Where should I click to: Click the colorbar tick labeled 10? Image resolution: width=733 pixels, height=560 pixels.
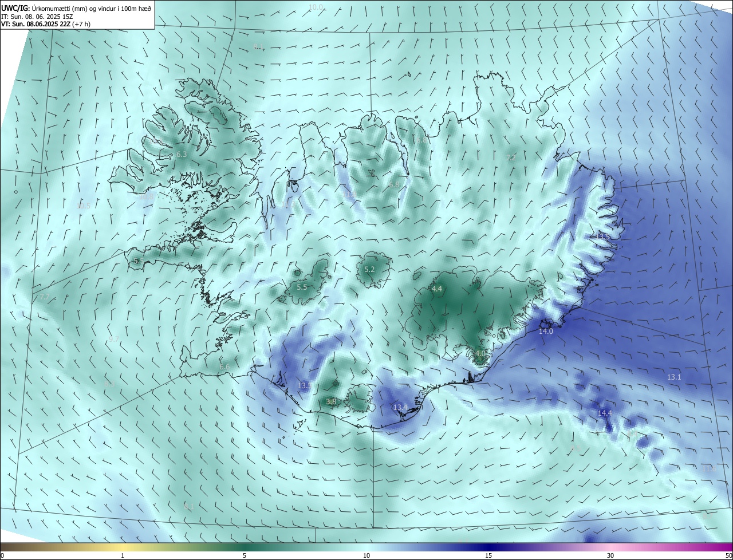(x=366, y=555)
